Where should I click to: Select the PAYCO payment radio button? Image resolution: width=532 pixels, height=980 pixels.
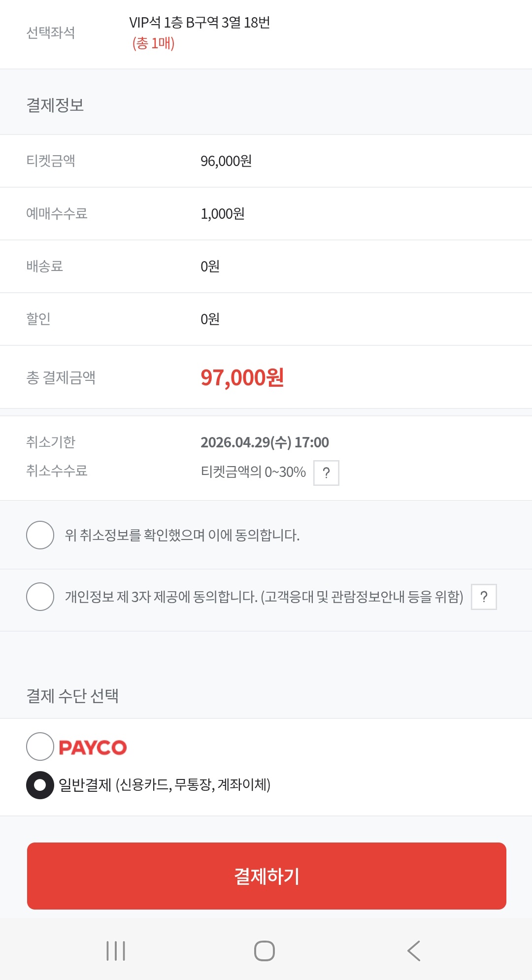pyautogui.click(x=40, y=746)
